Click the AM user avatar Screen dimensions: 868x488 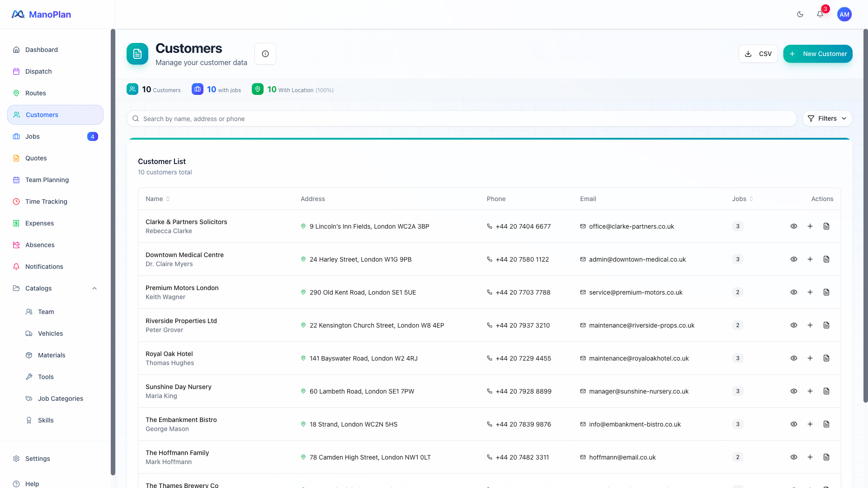(x=844, y=14)
